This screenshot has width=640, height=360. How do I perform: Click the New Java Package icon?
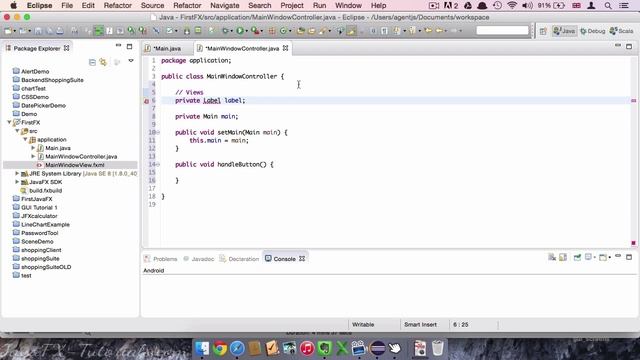[x=272, y=31]
